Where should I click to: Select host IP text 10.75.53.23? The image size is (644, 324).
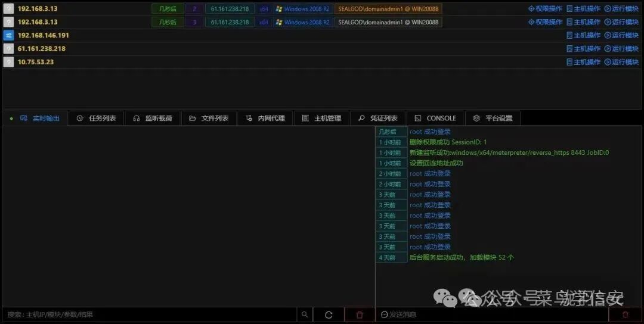pos(35,62)
